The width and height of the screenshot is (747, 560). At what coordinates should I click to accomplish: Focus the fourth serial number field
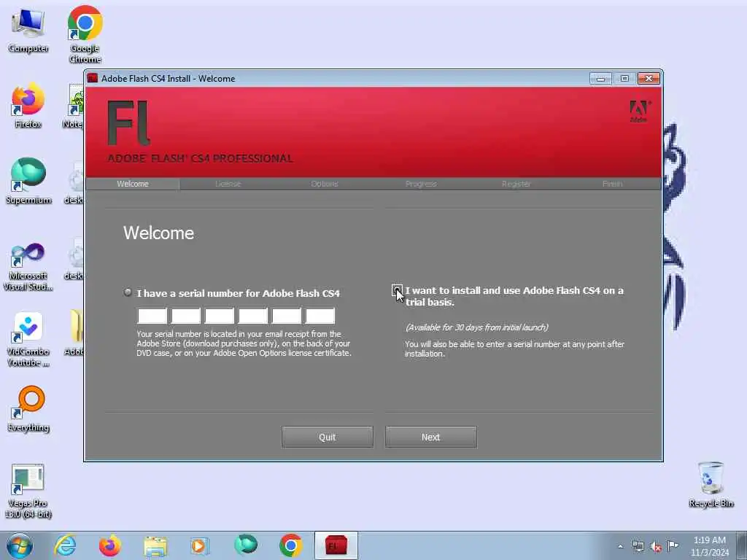click(253, 316)
